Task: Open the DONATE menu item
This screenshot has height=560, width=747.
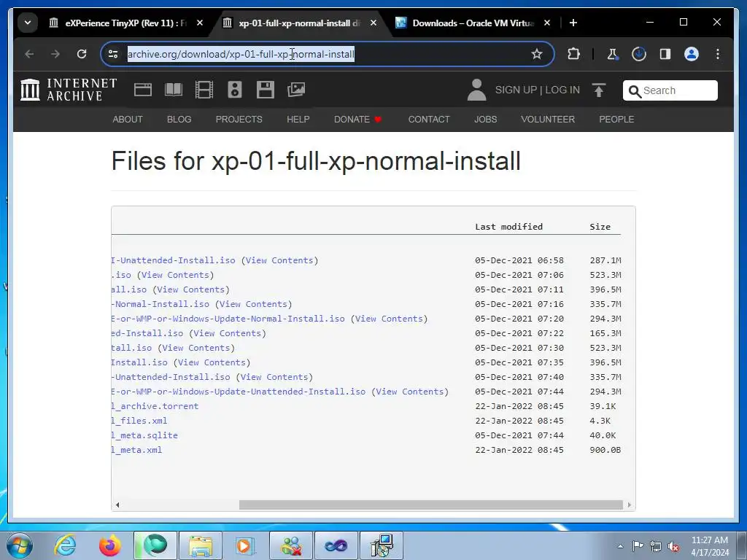Action: (x=357, y=119)
